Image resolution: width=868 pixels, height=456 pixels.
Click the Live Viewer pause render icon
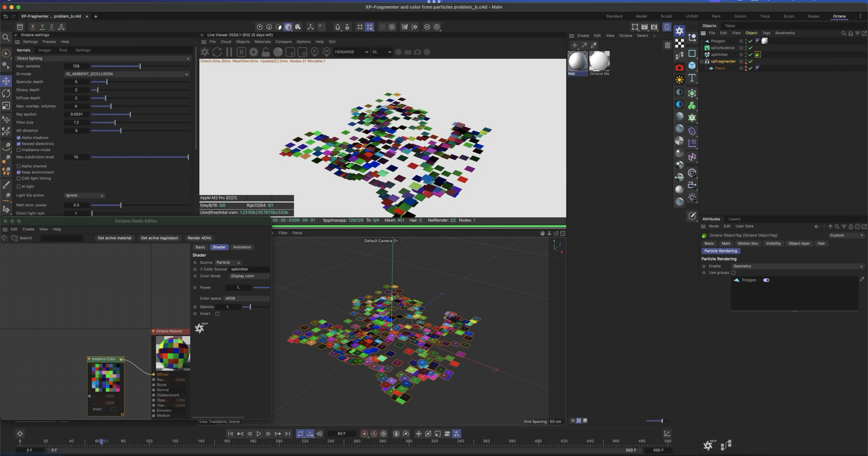coord(229,52)
